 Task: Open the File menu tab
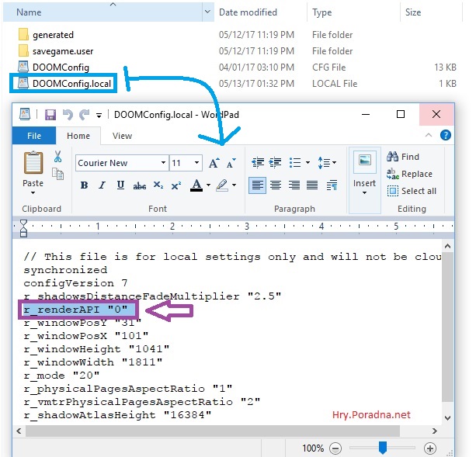[x=34, y=136]
